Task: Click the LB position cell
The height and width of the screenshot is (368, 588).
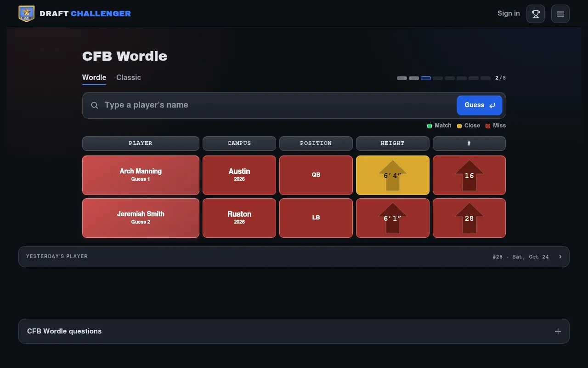Action: click(x=316, y=218)
